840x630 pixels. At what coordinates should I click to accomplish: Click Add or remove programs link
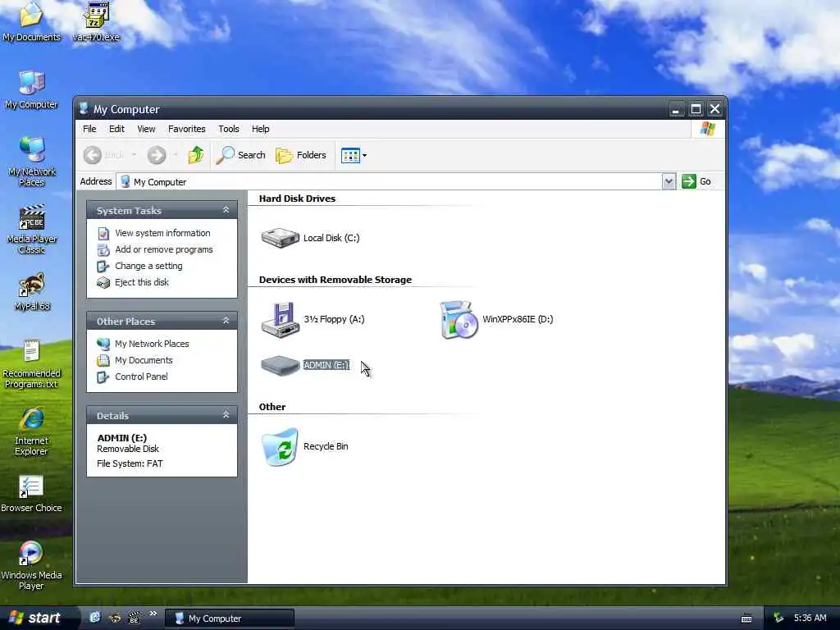(x=164, y=249)
